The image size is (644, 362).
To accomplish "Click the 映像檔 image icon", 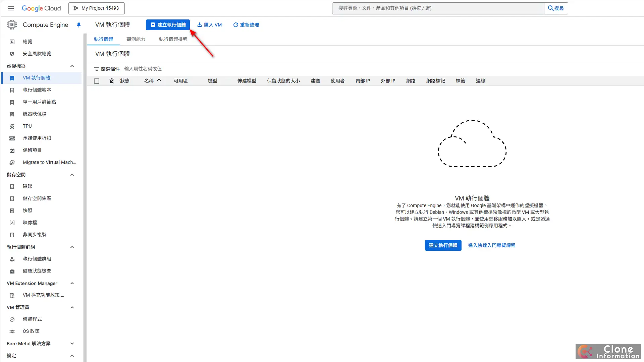I will 12,223.
